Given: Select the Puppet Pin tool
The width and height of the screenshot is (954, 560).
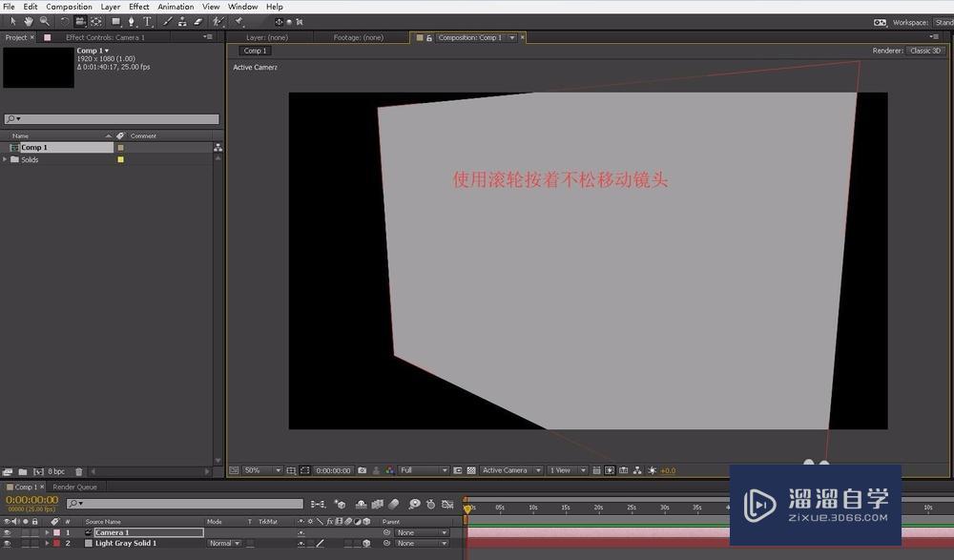Looking at the screenshot, I should click(x=239, y=21).
